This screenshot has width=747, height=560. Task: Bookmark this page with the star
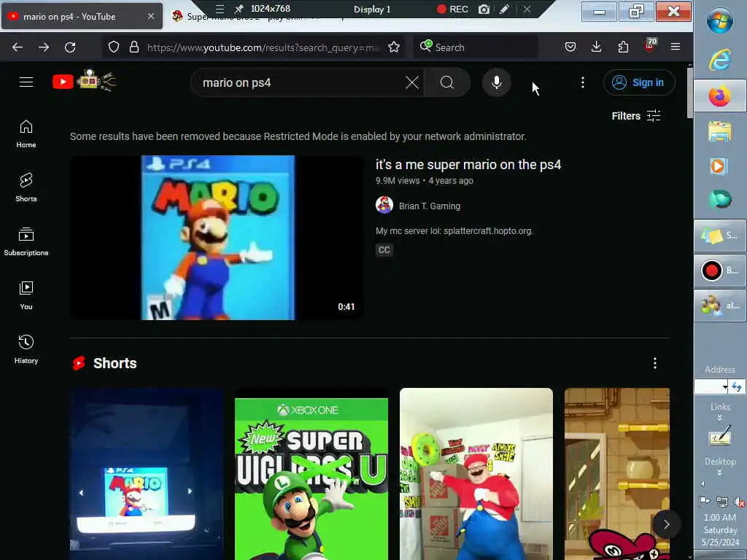tap(394, 47)
